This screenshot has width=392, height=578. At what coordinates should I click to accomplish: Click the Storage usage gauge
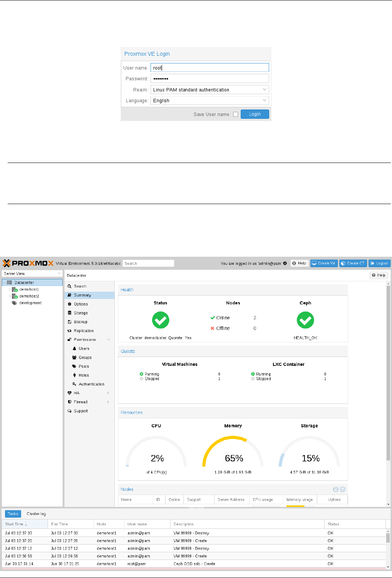309,452
